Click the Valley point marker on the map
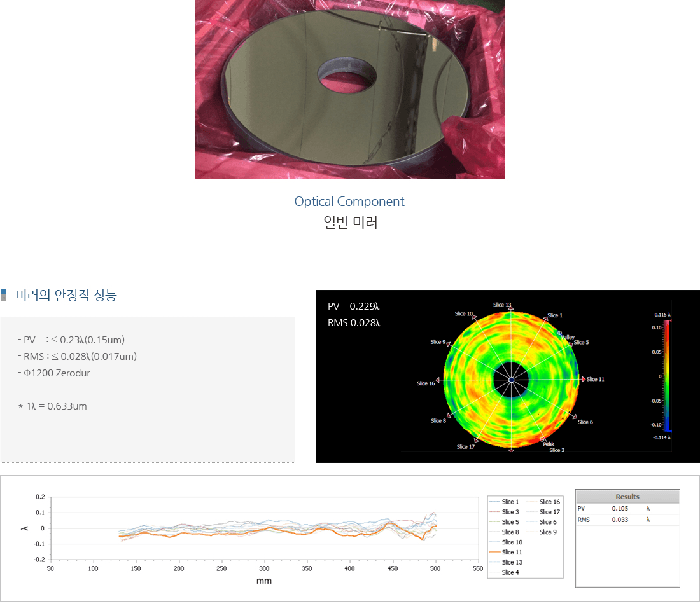Screen dimensions: 700x613 (x=560, y=333)
